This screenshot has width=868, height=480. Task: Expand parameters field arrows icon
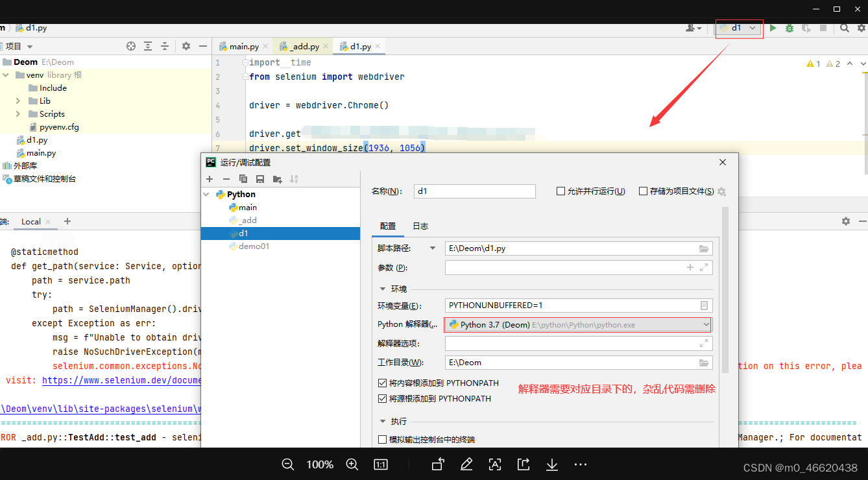click(x=704, y=267)
